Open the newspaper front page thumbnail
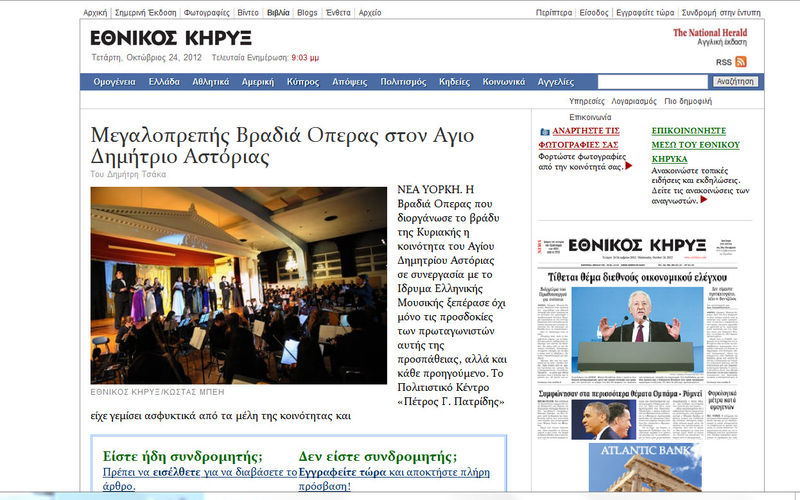This screenshot has width=800, height=500. pyautogui.click(x=637, y=338)
